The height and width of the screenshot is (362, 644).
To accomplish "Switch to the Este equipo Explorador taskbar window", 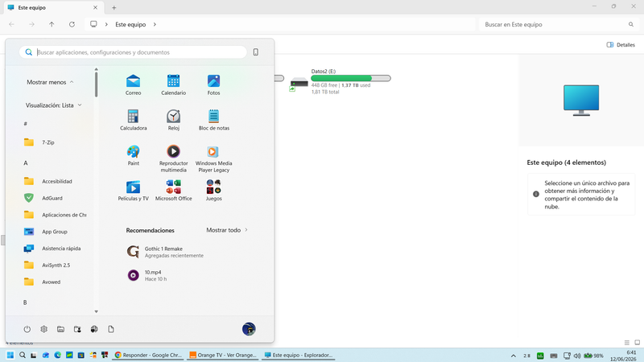I will point(298,355).
